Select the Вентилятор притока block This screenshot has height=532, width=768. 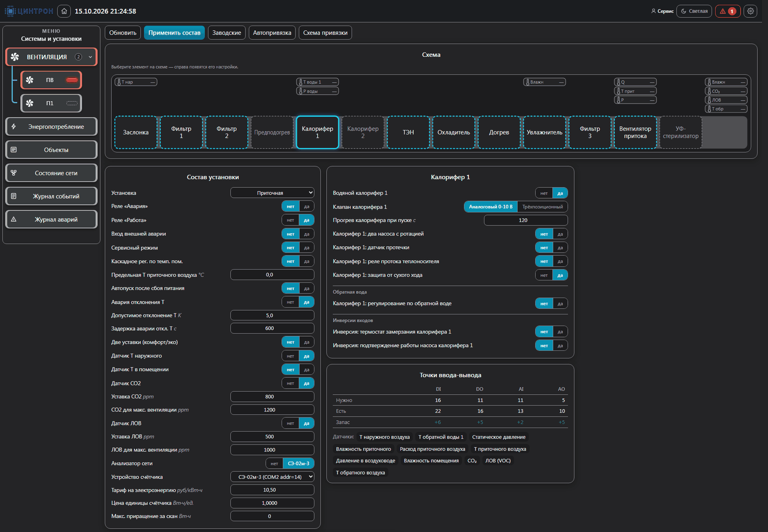pyautogui.click(x=635, y=132)
